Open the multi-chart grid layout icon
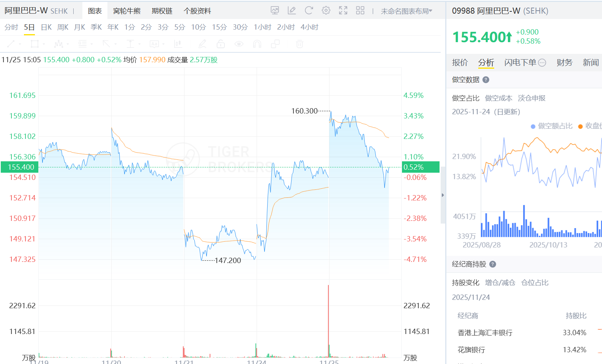Screen dimensions: 602x364 coord(360,11)
